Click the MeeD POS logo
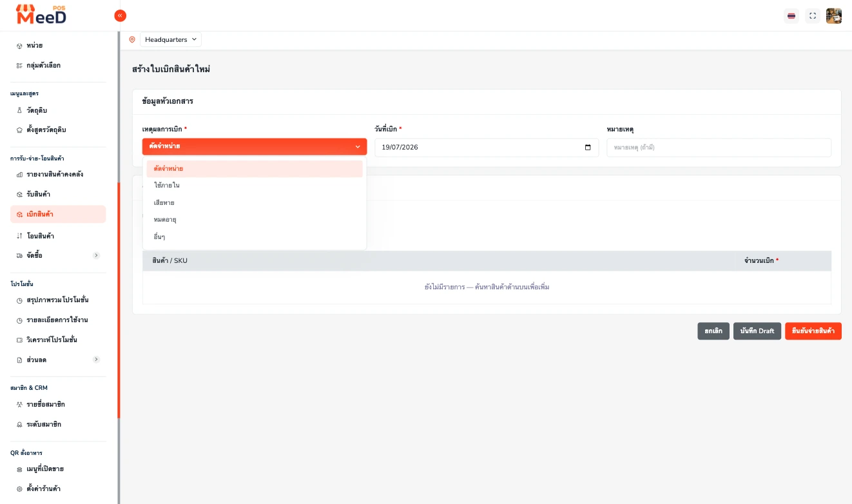 41,14
